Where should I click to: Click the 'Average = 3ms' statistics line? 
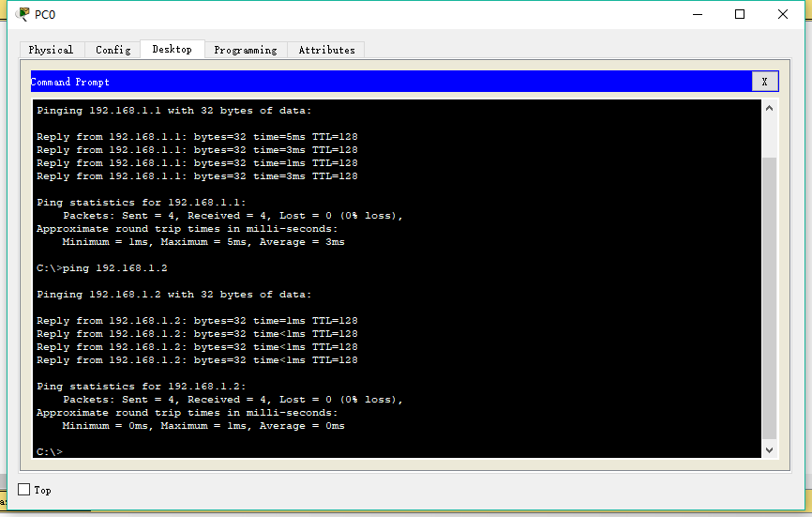[203, 241]
